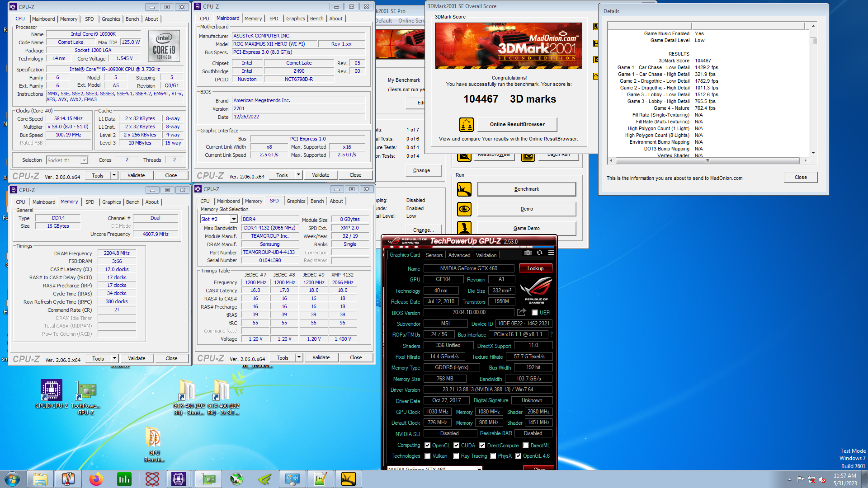This screenshot has width=868, height=488.
Task: Click the Bus Interface question mark icon
Action: point(551,334)
